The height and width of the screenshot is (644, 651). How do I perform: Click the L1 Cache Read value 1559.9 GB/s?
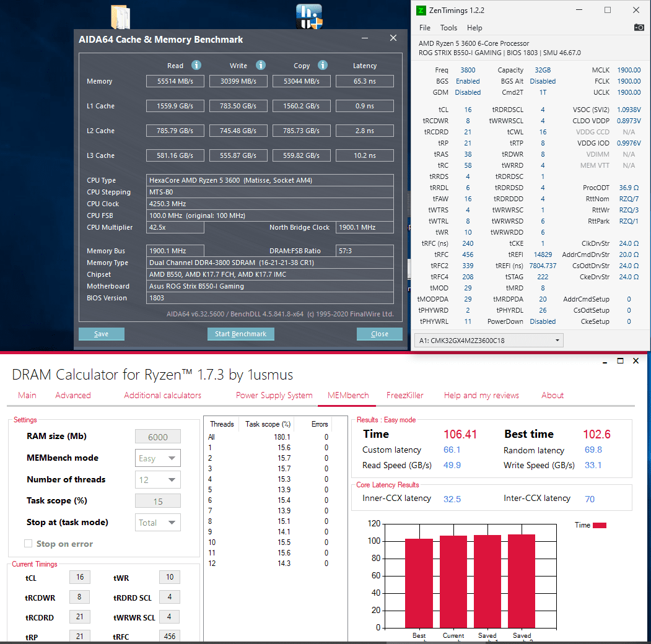[x=175, y=107]
